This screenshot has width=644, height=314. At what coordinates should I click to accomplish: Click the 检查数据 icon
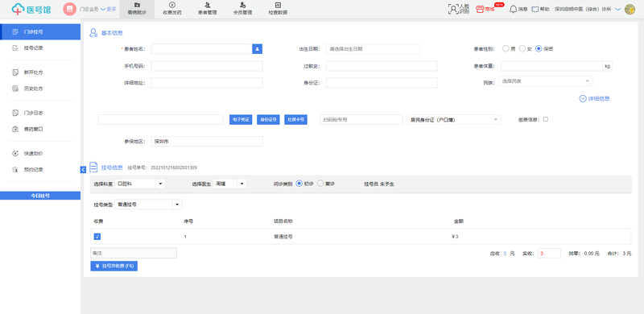point(278,5)
